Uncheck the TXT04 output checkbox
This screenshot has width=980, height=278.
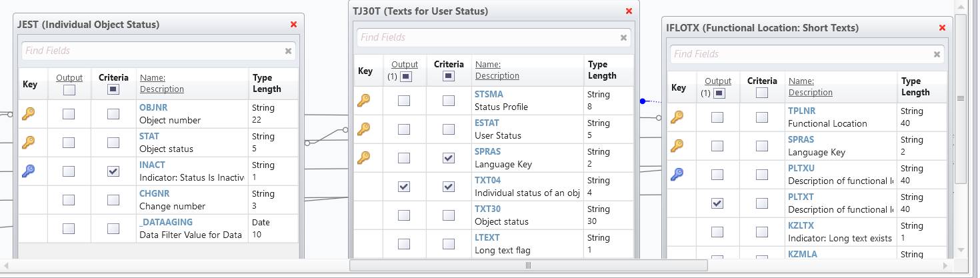pyautogui.click(x=404, y=187)
